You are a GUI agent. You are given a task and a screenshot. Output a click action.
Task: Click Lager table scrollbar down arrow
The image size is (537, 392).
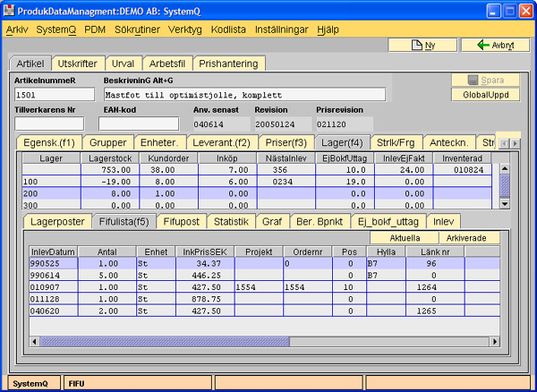pyautogui.click(x=505, y=204)
